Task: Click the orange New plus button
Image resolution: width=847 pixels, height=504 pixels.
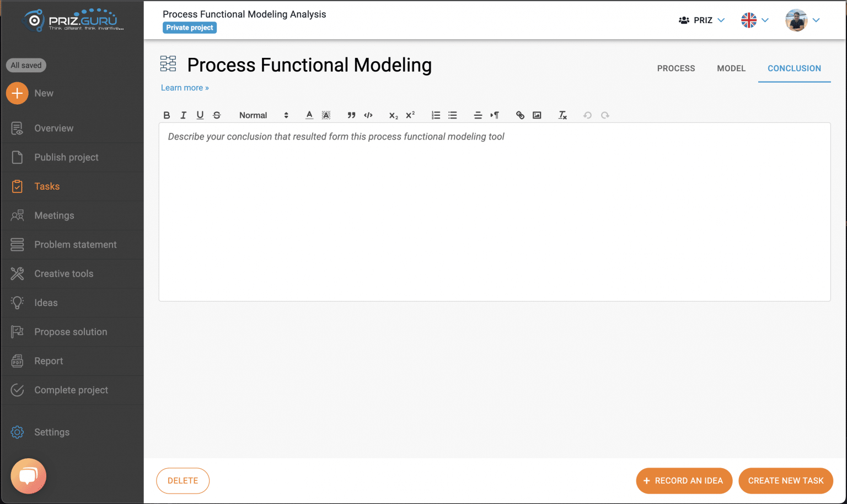Action: (x=17, y=93)
